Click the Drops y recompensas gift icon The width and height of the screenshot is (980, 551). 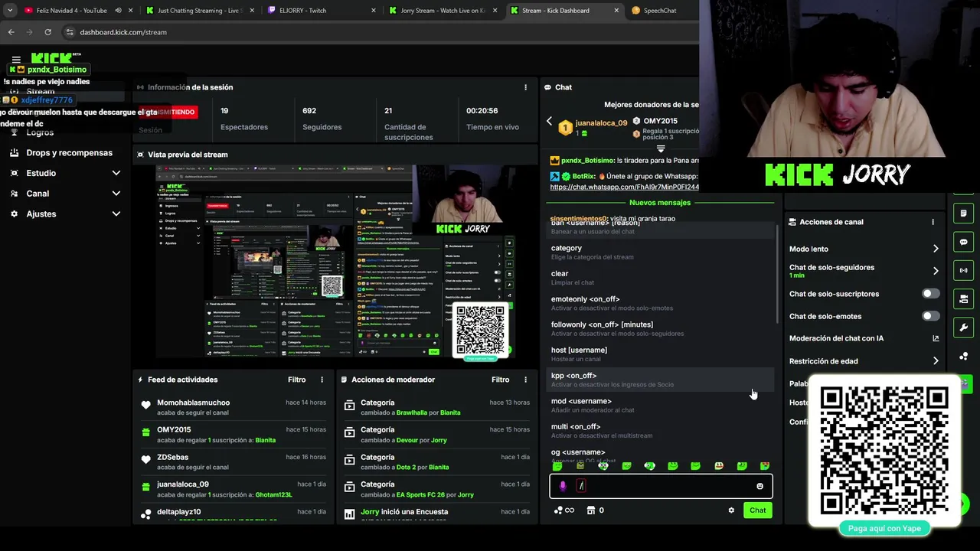14,152
